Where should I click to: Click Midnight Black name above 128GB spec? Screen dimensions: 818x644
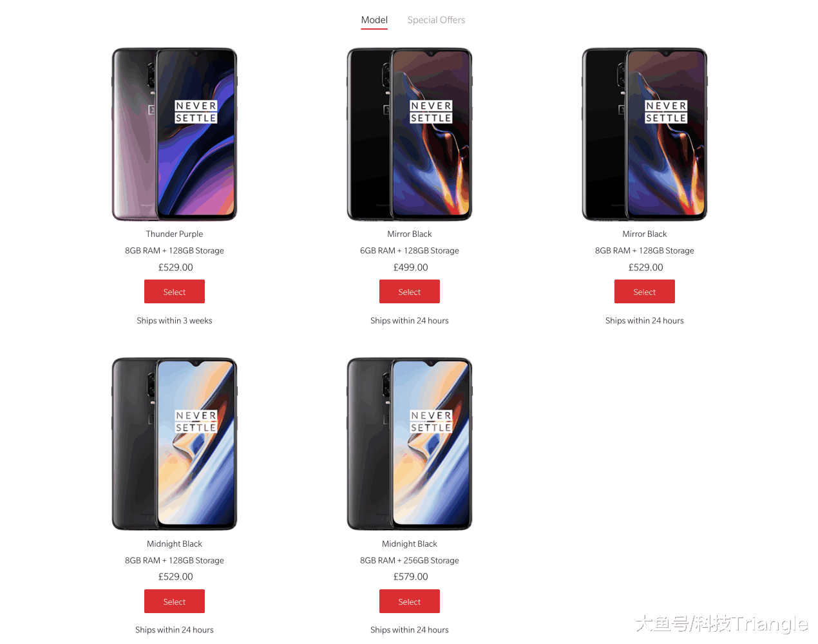pos(175,544)
